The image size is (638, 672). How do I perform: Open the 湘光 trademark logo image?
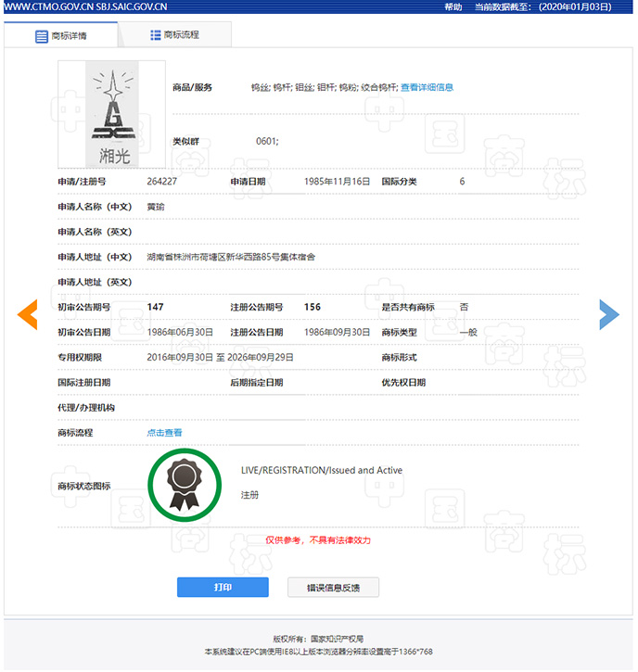pyautogui.click(x=111, y=114)
